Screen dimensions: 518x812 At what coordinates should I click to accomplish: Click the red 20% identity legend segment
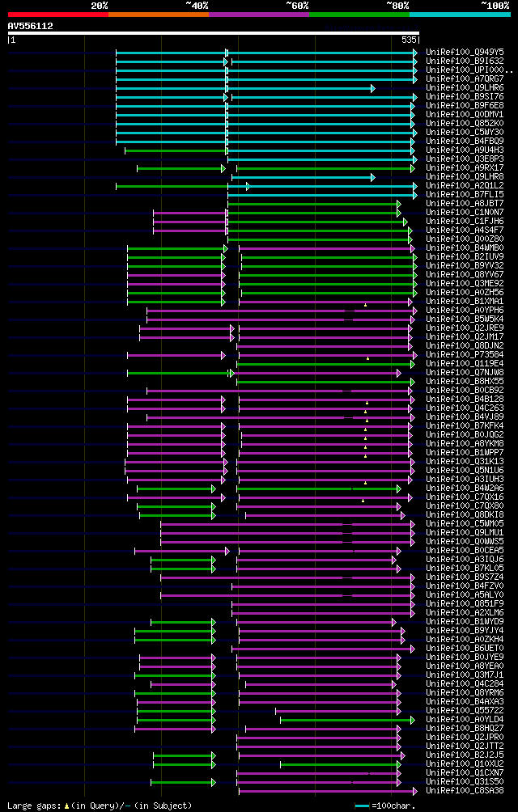tap(58, 15)
